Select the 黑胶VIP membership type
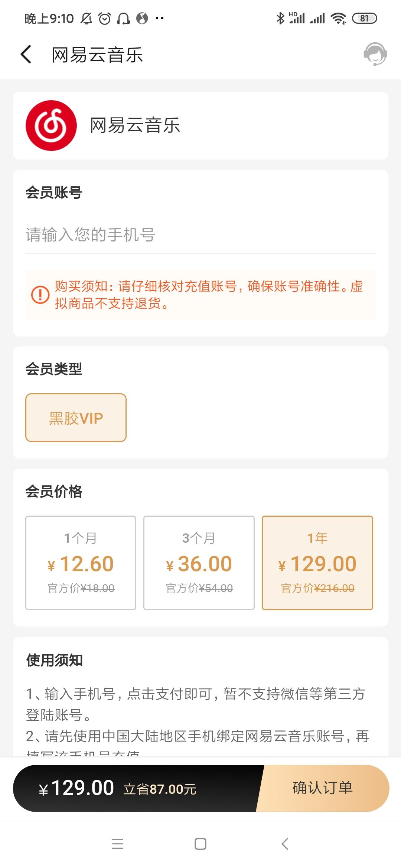The width and height of the screenshot is (401, 868). pyautogui.click(x=76, y=418)
